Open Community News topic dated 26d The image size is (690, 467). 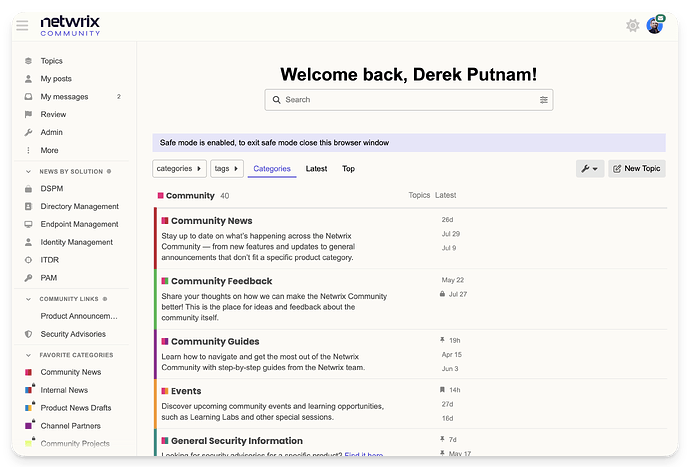pyautogui.click(x=447, y=220)
